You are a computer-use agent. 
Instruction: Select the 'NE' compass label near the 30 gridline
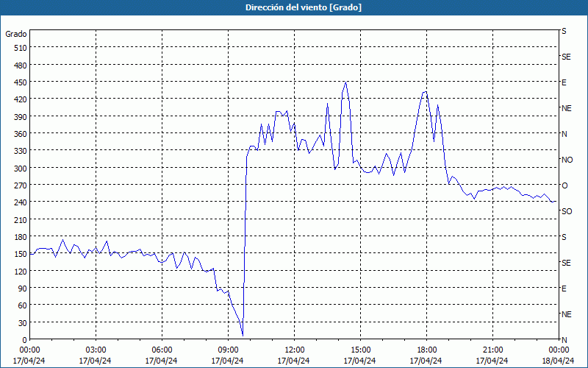click(566, 314)
